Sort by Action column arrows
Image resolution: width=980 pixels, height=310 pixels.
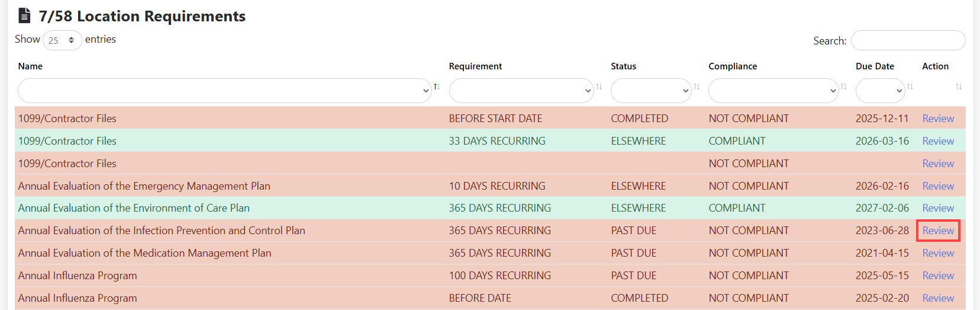point(959,87)
